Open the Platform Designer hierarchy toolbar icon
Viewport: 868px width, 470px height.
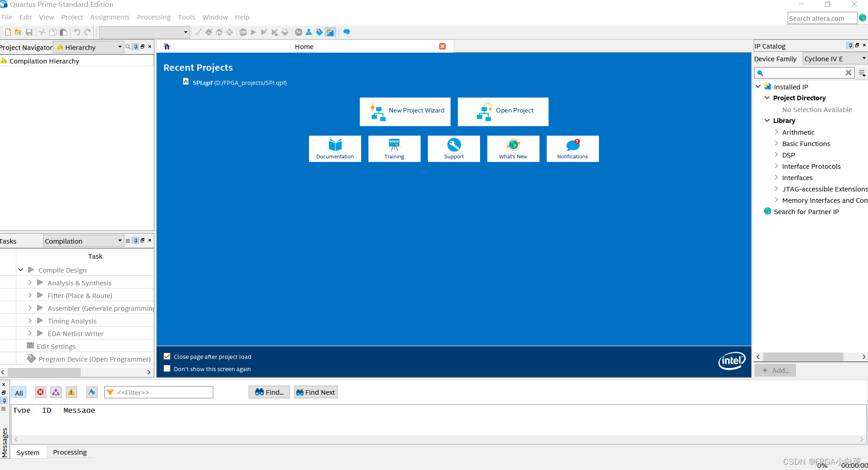point(309,32)
